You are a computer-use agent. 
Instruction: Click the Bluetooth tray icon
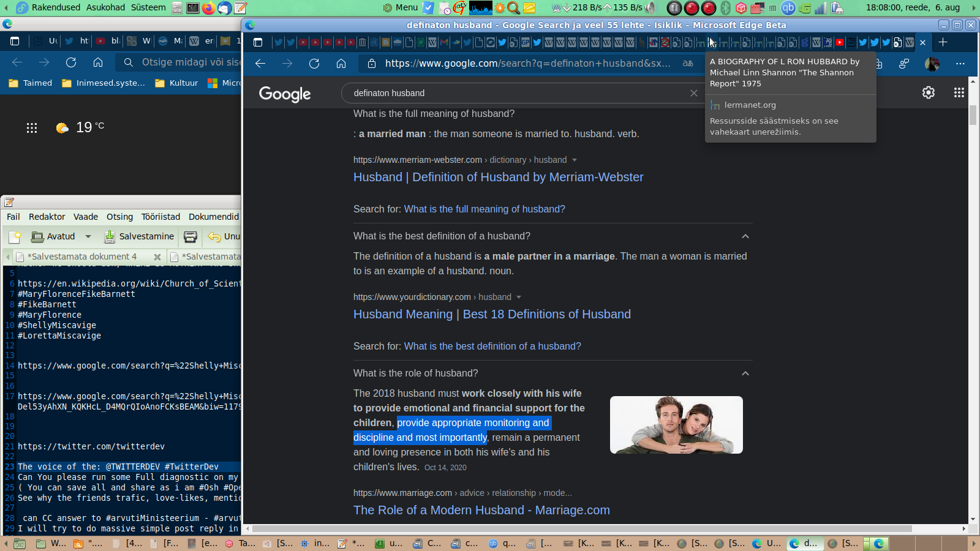(x=726, y=7)
